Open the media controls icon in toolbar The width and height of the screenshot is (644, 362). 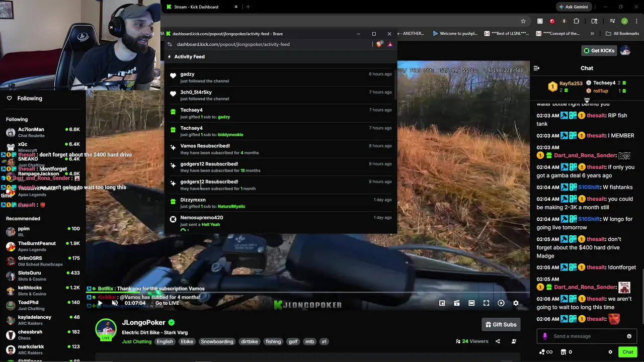(x=612, y=21)
